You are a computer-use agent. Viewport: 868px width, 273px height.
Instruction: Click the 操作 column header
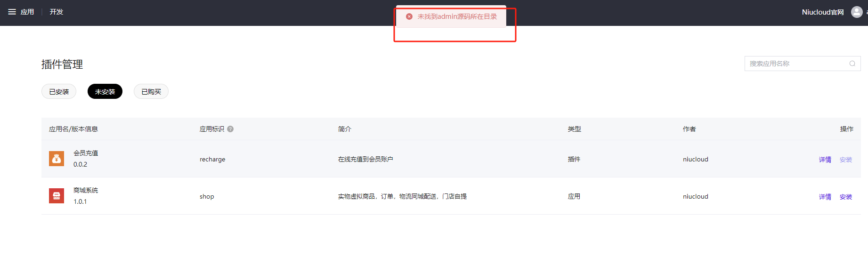pyautogui.click(x=847, y=129)
